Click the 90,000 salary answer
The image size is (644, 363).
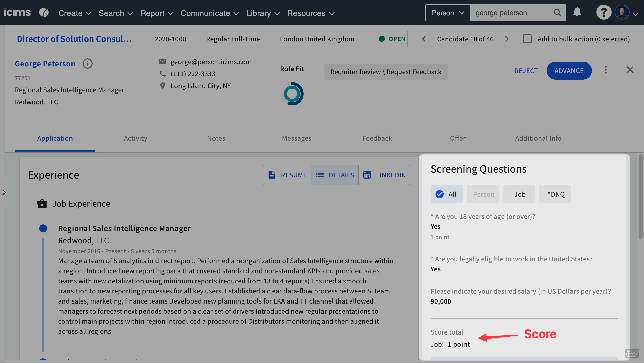pyautogui.click(x=441, y=301)
